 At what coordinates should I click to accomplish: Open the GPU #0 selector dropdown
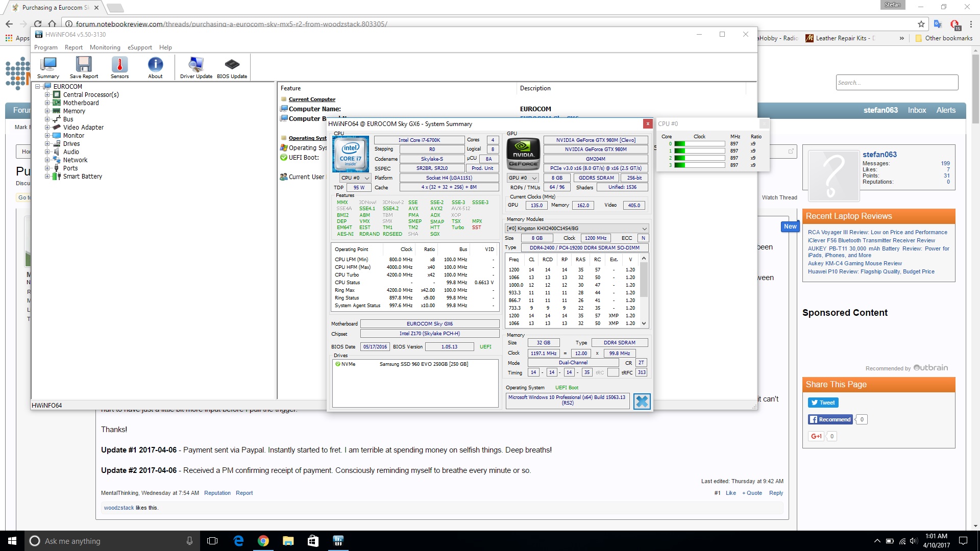[x=523, y=178]
